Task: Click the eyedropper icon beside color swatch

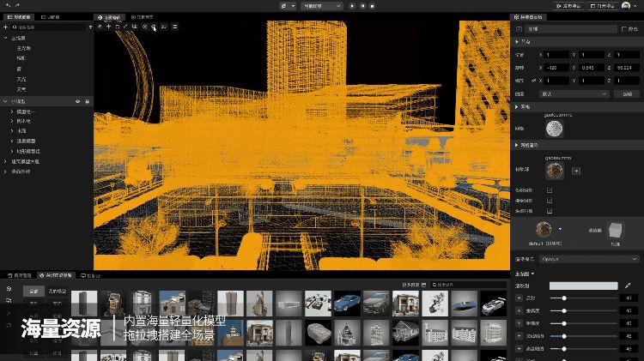Action: tap(628, 285)
